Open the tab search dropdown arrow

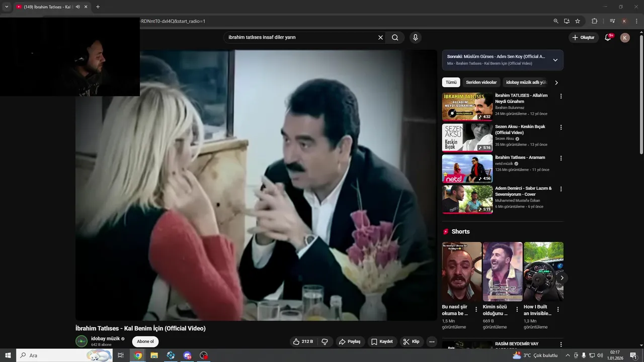(7, 7)
